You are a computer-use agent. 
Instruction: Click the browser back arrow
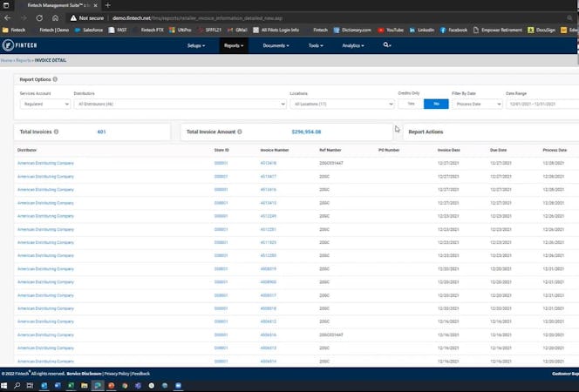tap(7, 18)
